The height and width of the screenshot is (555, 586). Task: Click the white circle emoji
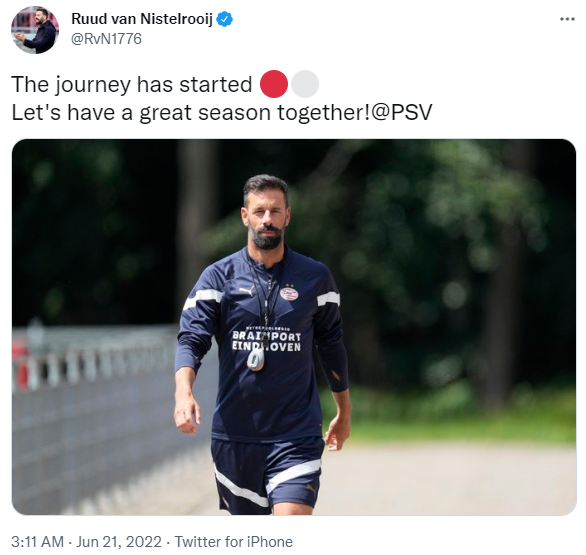pos(305,84)
